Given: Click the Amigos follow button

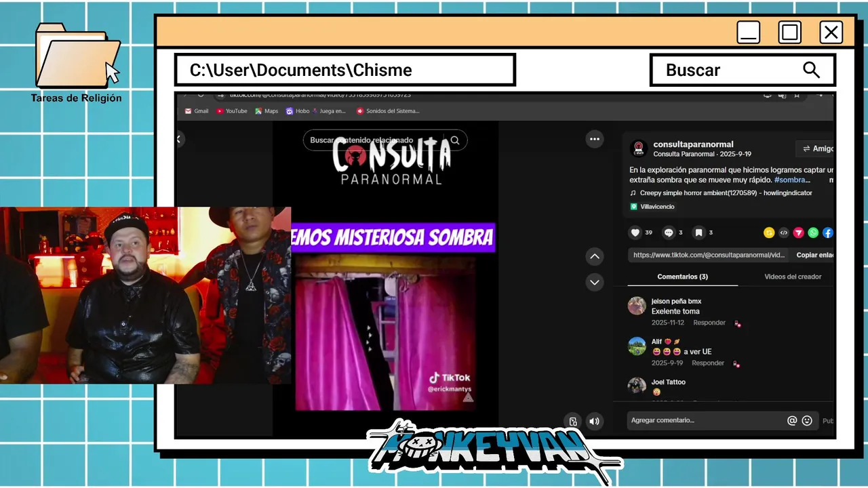Looking at the screenshot, I should [816, 148].
